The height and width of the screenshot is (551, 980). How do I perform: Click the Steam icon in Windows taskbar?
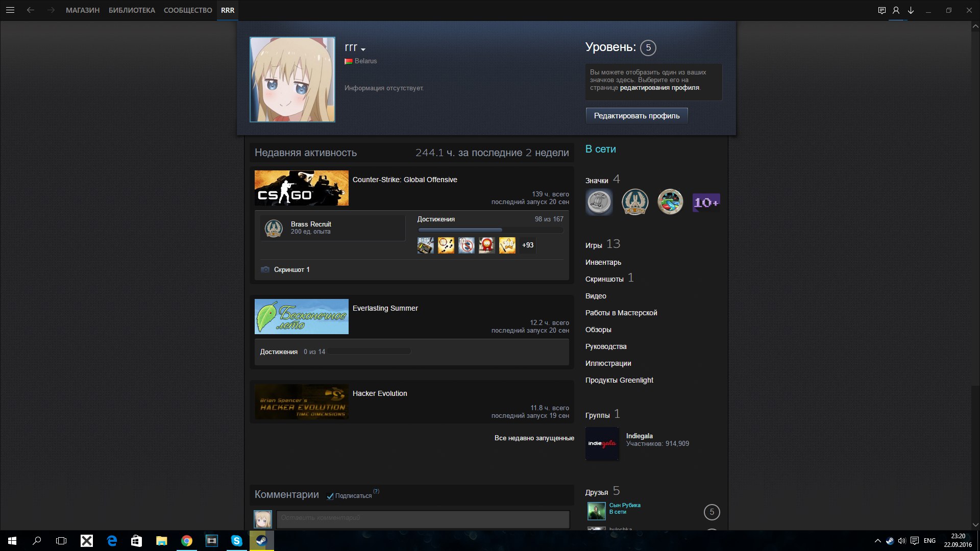261,541
